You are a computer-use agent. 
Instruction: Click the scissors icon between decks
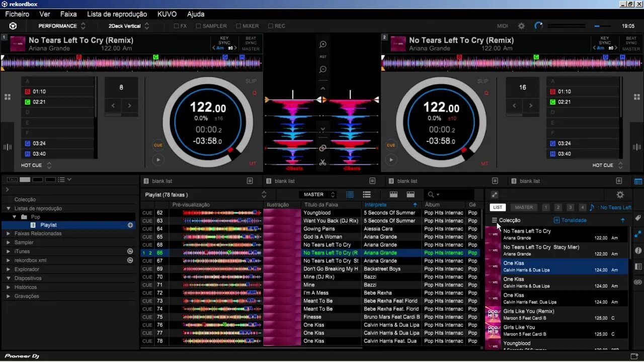[x=323, y=162]
